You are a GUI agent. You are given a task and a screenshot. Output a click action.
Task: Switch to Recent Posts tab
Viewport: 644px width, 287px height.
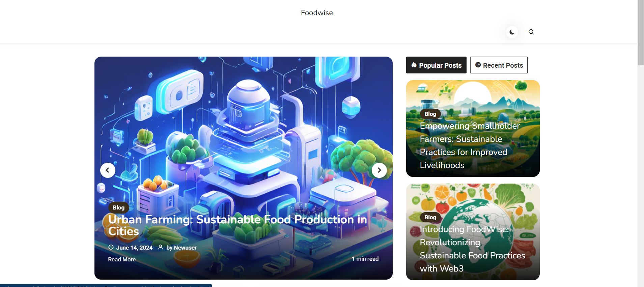point(499,65)
